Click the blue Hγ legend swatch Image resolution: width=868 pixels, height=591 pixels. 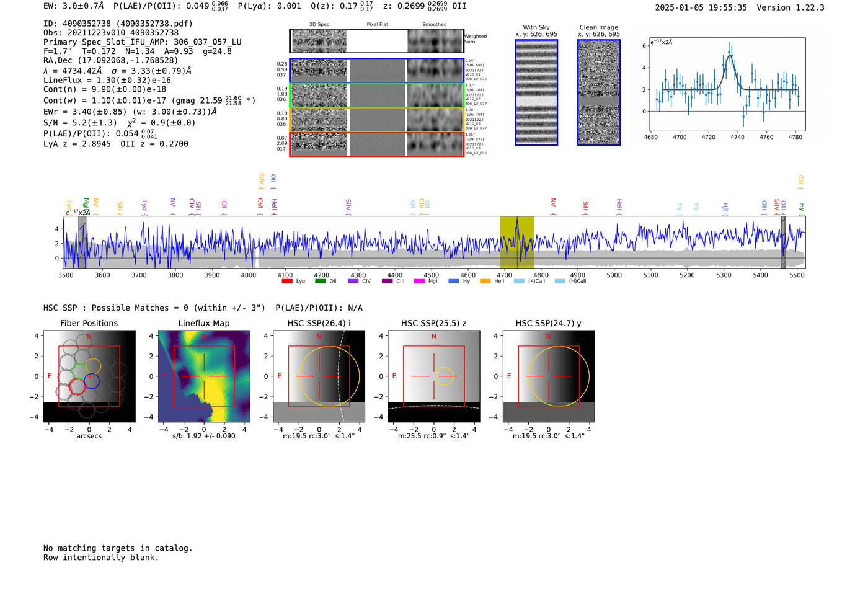[453, 281]
